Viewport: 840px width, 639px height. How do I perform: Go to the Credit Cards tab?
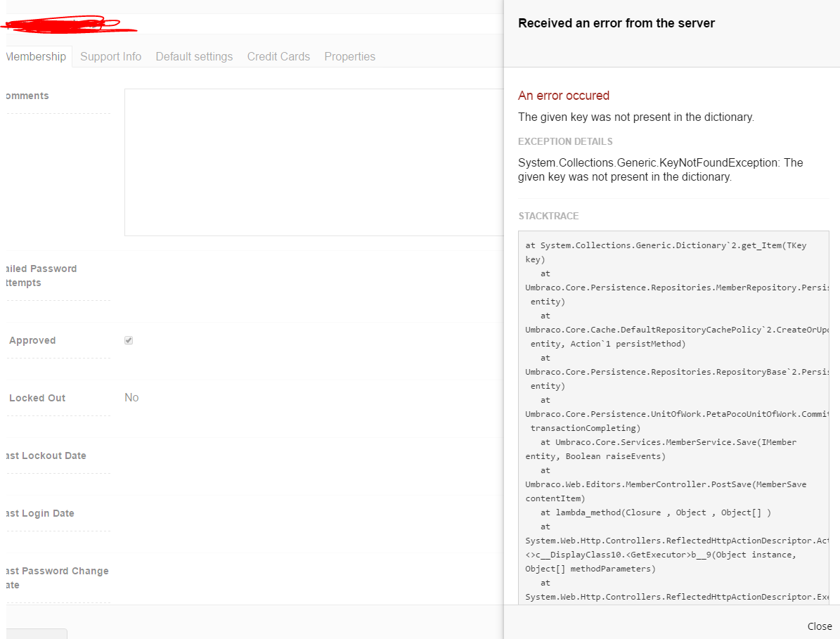[x=278, y=57]
